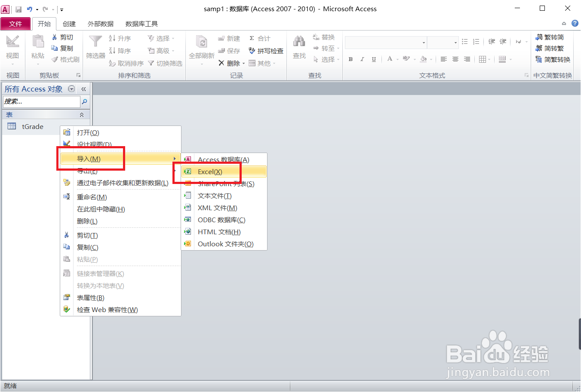
Task: Click the Underline U formatting button
Action: point(374,59)
